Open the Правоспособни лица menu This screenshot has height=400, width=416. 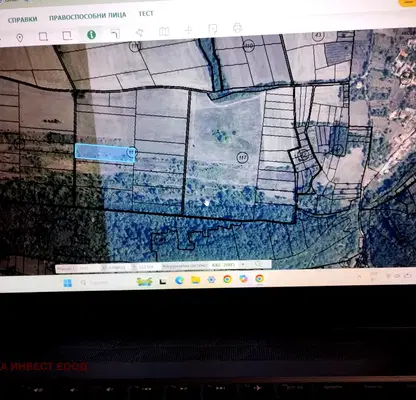pos(88,16)
